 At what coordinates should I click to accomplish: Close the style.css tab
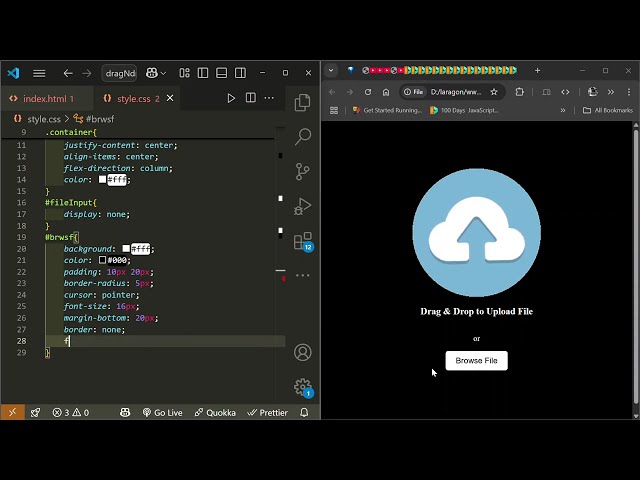pos(170,98)
